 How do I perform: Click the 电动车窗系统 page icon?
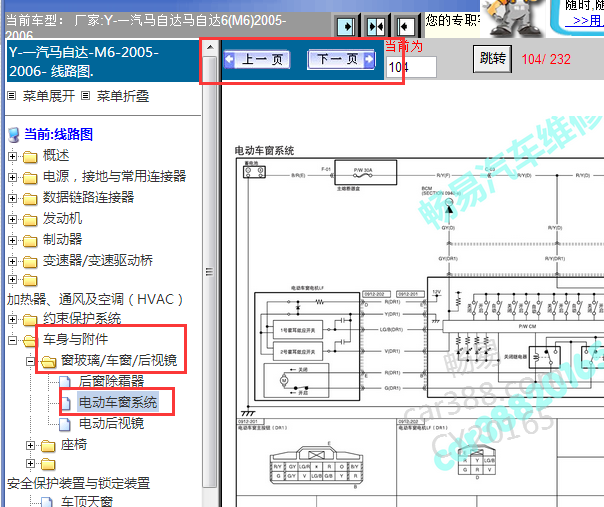pos(65,403)
